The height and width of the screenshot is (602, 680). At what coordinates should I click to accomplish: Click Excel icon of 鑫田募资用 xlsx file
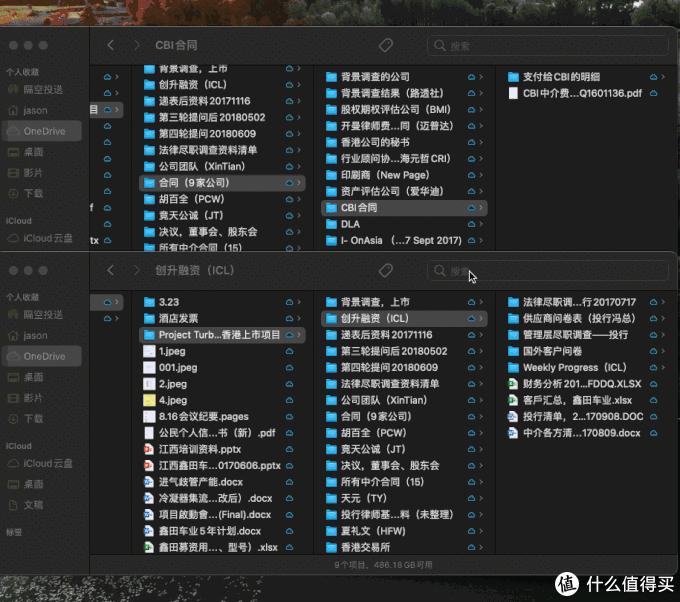(149, 547)
